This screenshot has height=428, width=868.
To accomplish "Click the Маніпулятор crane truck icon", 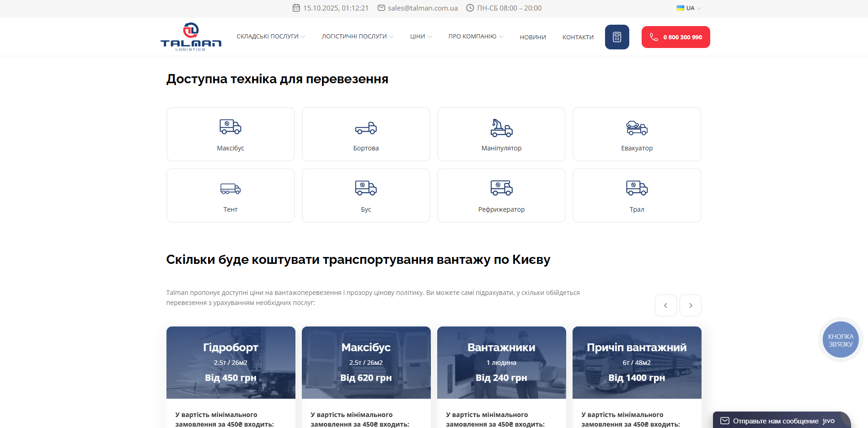I will coord(501,128).
